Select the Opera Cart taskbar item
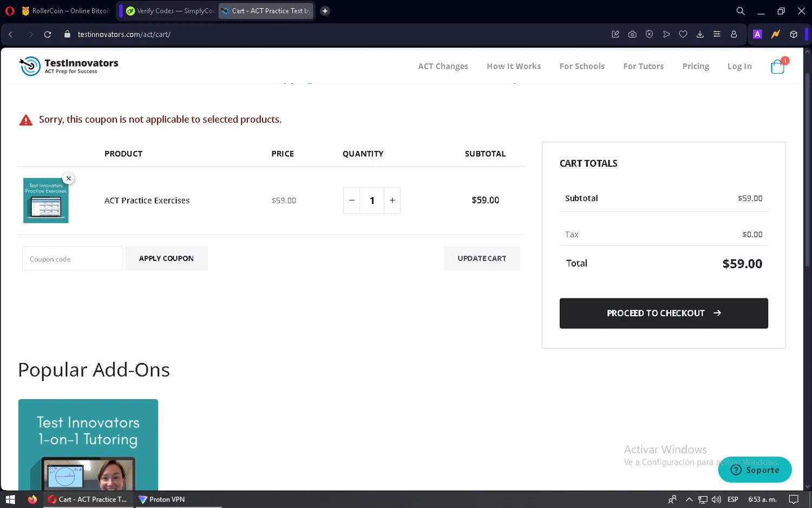This screenshot has width=812, height=508. click(88, 499)
